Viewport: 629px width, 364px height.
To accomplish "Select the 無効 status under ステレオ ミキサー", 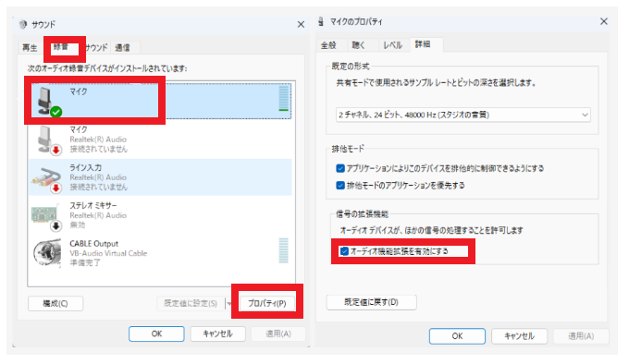I will tap(78, 224).
